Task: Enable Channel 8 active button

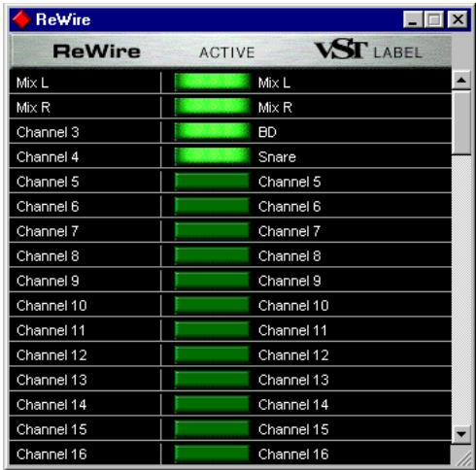Action: tap(212, 255)
